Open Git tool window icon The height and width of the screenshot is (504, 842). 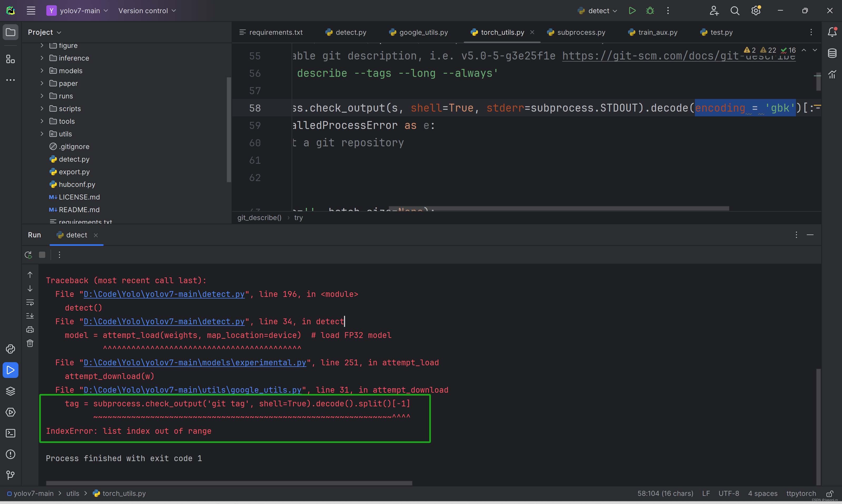[11, 475]
